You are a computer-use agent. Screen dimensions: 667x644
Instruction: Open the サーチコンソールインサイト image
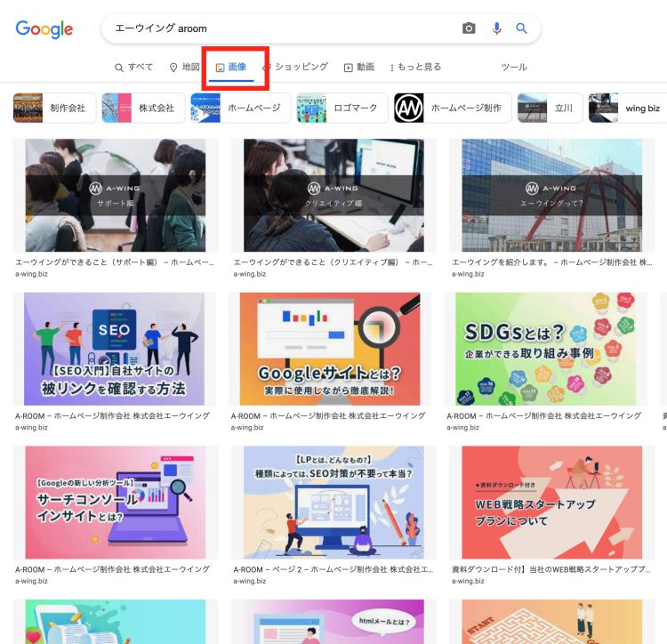[116, 503]
